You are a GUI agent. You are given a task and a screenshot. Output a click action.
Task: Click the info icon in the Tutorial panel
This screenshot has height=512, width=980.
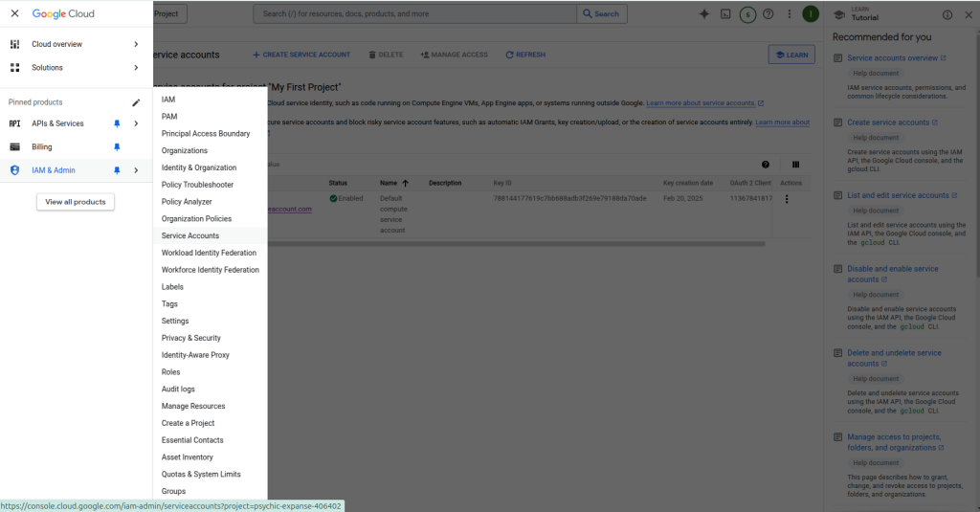947,14
